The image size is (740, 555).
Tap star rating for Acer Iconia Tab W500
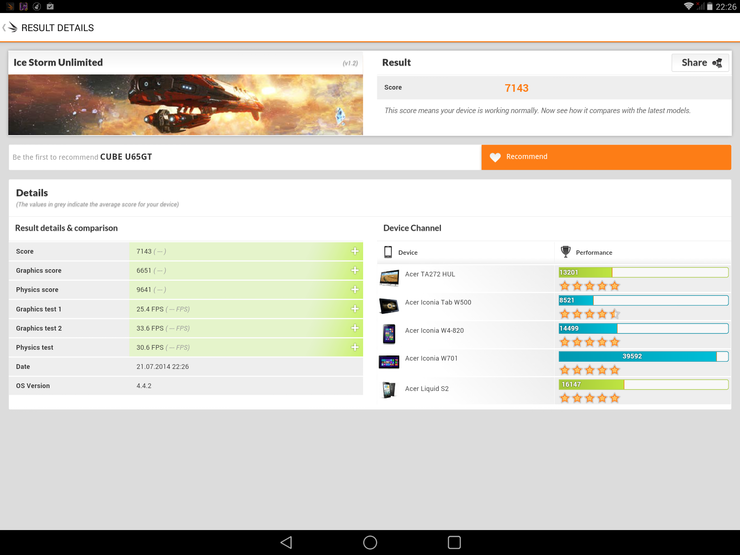point(589,314)
